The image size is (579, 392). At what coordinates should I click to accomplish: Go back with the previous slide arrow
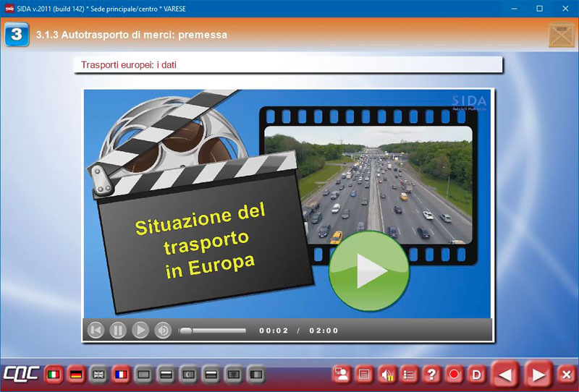(x=506, y=375)
